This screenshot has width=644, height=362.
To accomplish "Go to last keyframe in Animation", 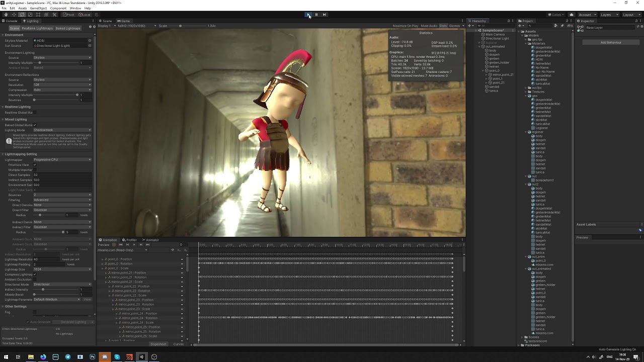I will pyautogui.click(x=147, y=245).
